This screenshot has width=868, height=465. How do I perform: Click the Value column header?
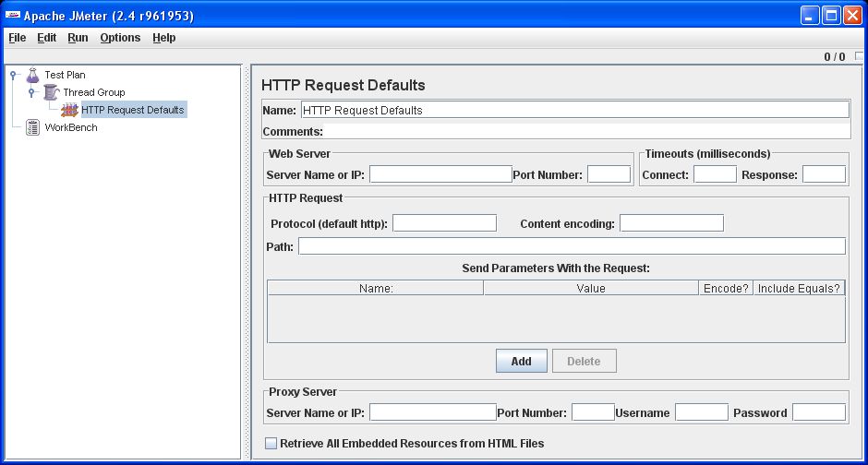coord(590,288)
